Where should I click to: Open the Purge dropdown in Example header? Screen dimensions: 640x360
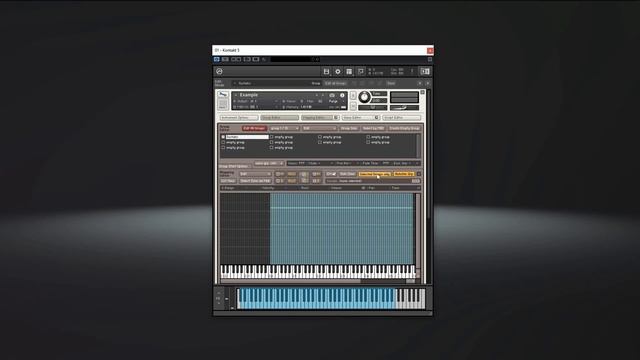[336, 102]
